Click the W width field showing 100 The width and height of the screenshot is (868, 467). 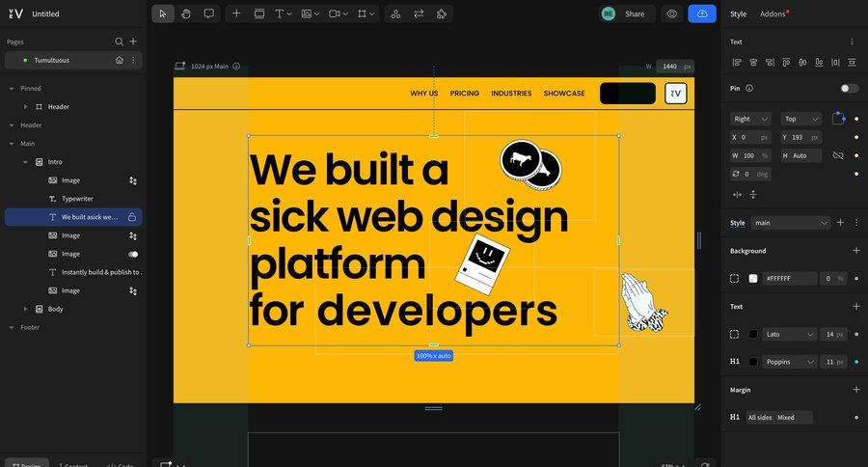(750, 155)
